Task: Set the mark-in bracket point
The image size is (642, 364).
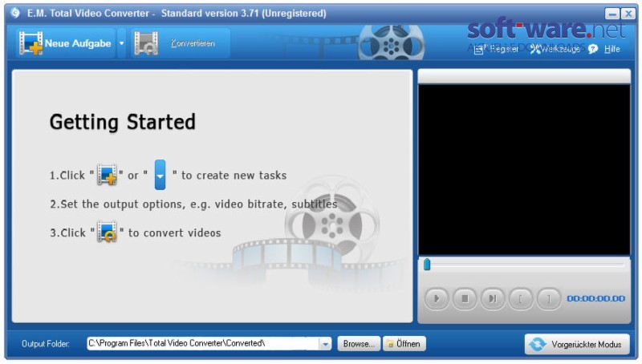Action: pos(520,298)
